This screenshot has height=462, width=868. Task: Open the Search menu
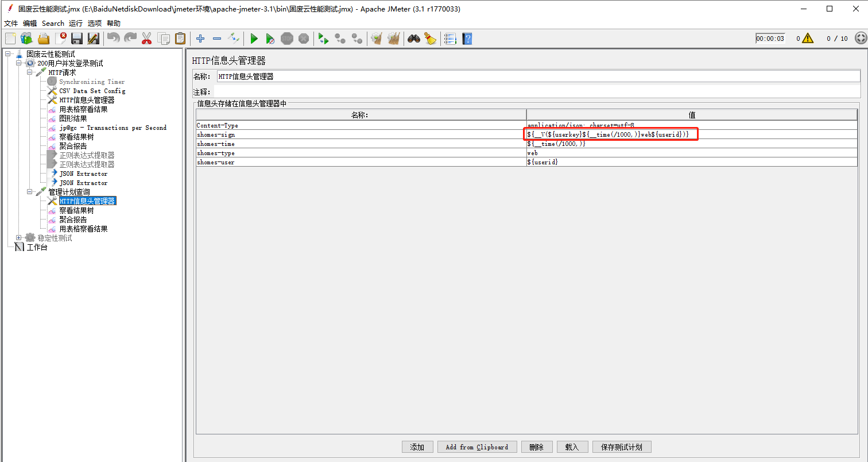pyautogui.click(x=53, y=24)
